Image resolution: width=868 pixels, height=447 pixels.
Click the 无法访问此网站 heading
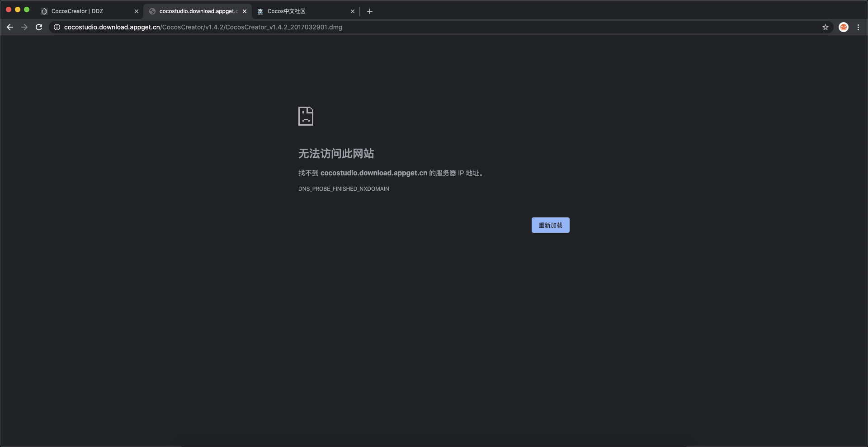[336, 154]
